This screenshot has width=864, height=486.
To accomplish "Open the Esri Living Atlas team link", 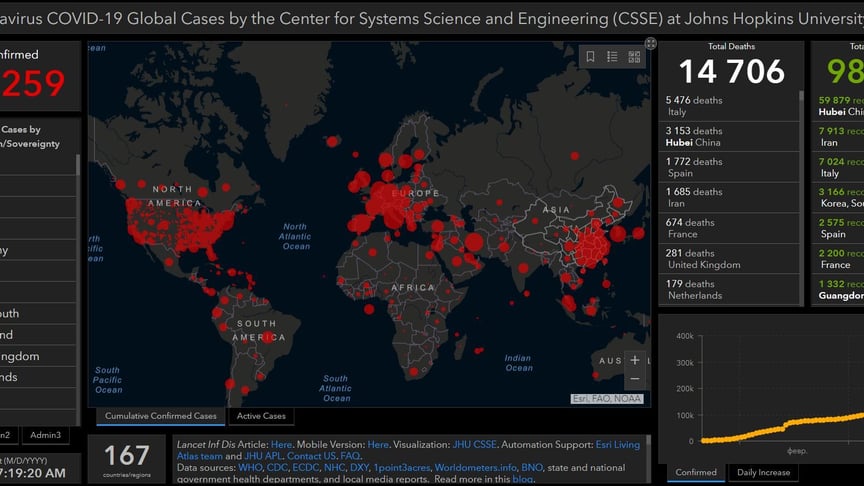I will (408, 450).
